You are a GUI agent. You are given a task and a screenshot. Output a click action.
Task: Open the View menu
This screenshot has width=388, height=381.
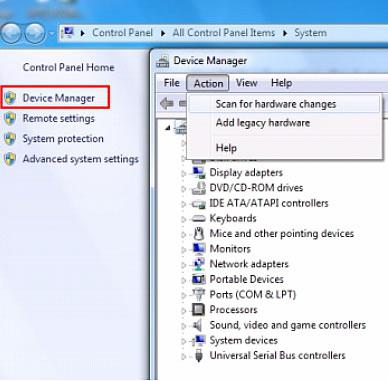point(247,83)
